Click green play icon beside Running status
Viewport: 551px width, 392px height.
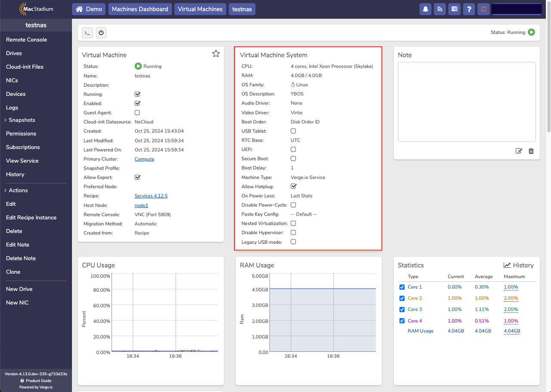[138, 66]
